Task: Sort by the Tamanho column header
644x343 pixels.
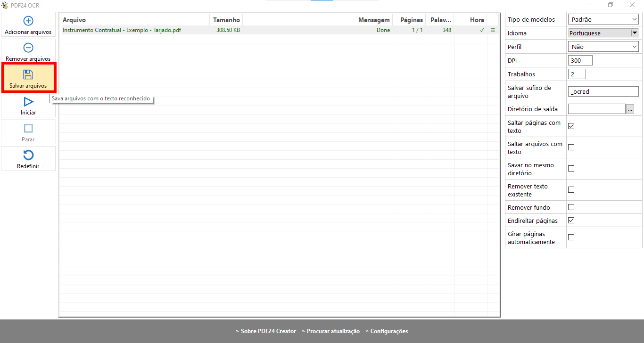Action: (226, 20)
